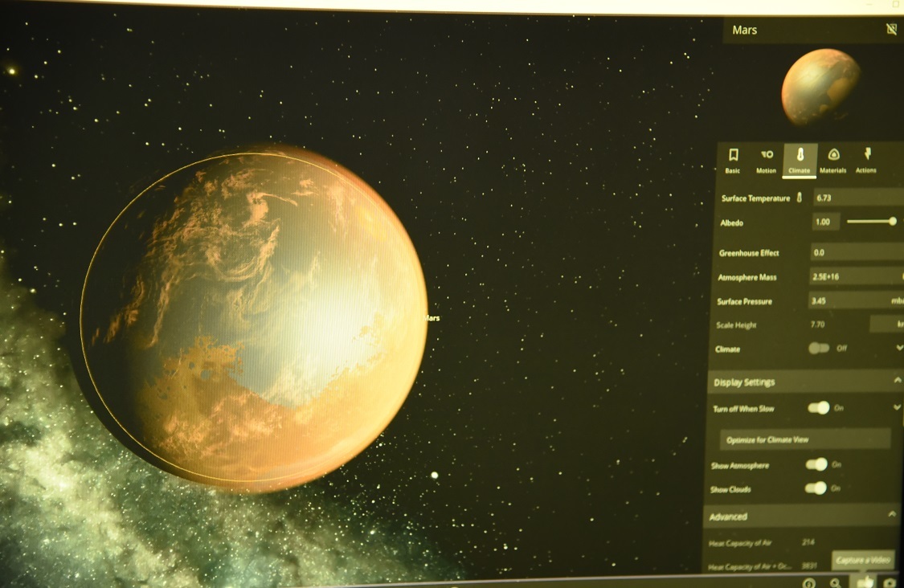Take a screenshot with camera icon
This screenshot has height=588, width=904.
[x=890, y=583]
